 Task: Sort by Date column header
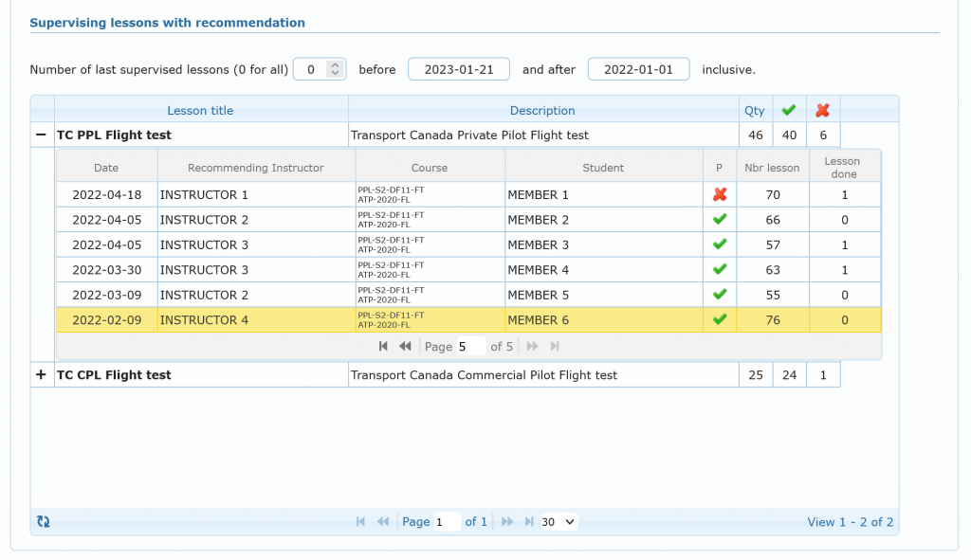point(106,168)
